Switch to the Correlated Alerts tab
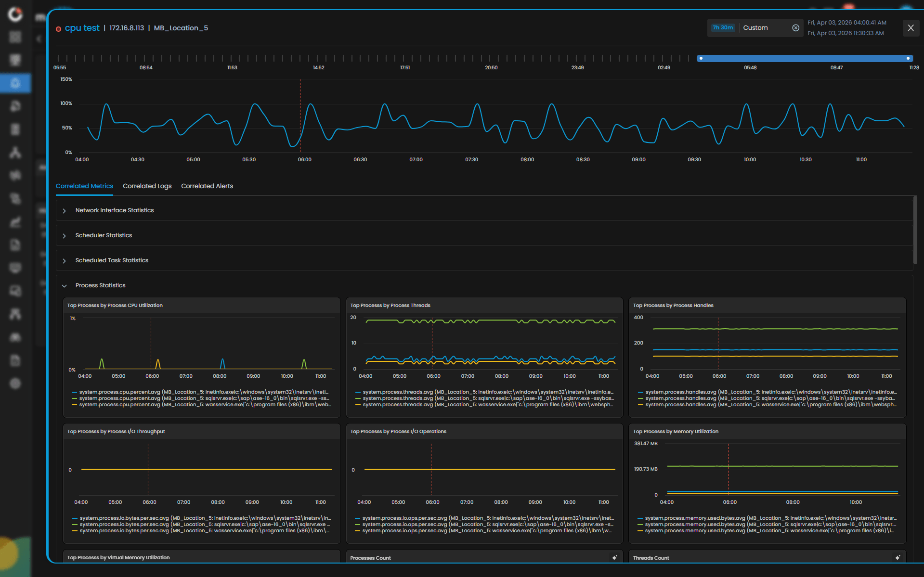 [x=207, y=186]
